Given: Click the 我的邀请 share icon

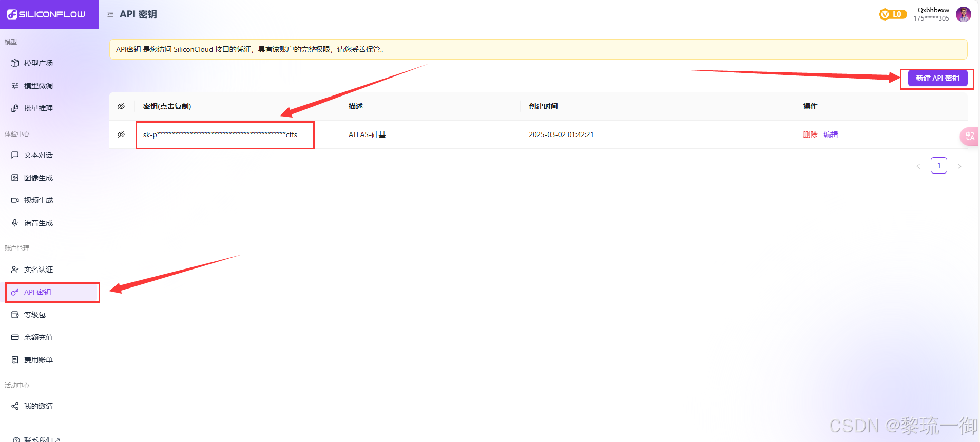Looking at the screenshot, I should 15,406.
